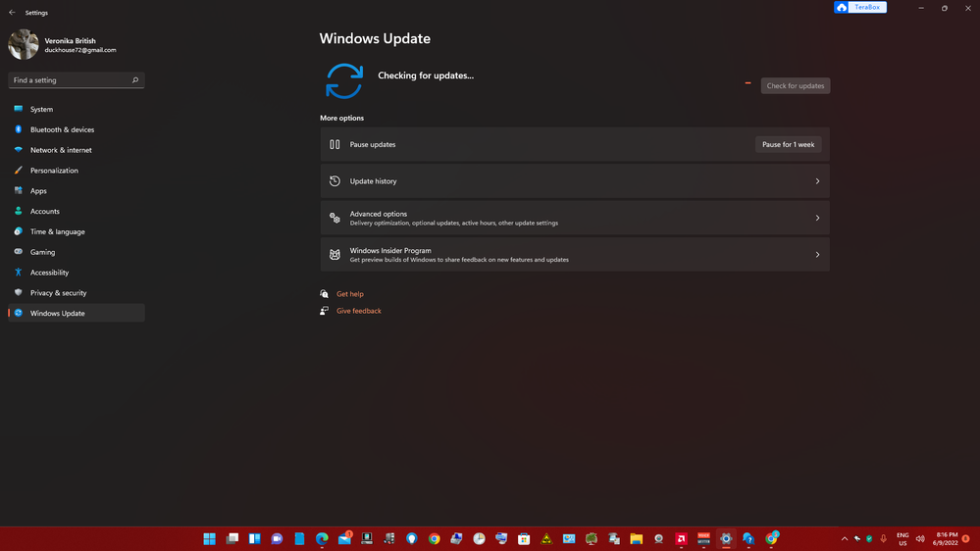Open File Explorer folder icon

point(637,538)
